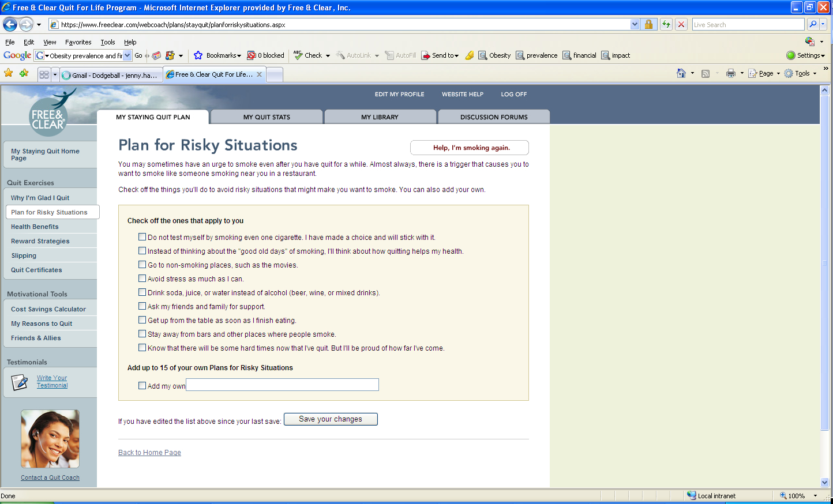Click the Print printer icon
The width and height of the screenshot is (833, 504).
click(731, 73)
